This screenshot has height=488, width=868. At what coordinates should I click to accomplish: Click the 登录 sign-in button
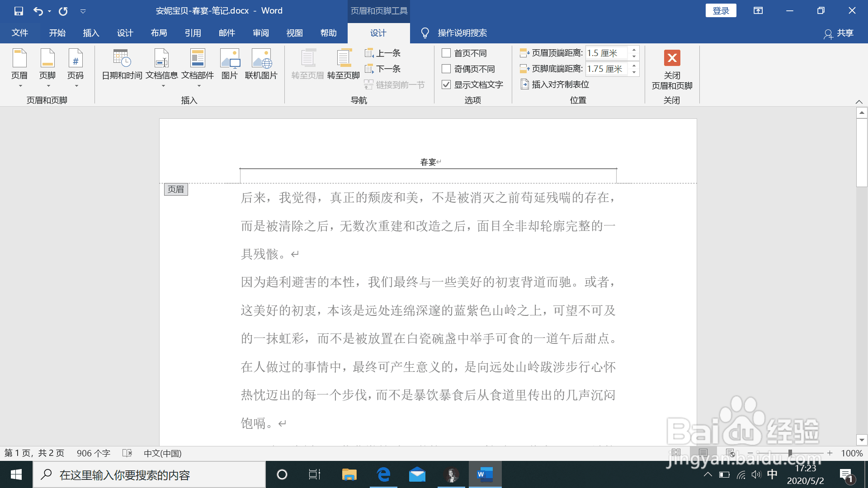click(721, 10)
